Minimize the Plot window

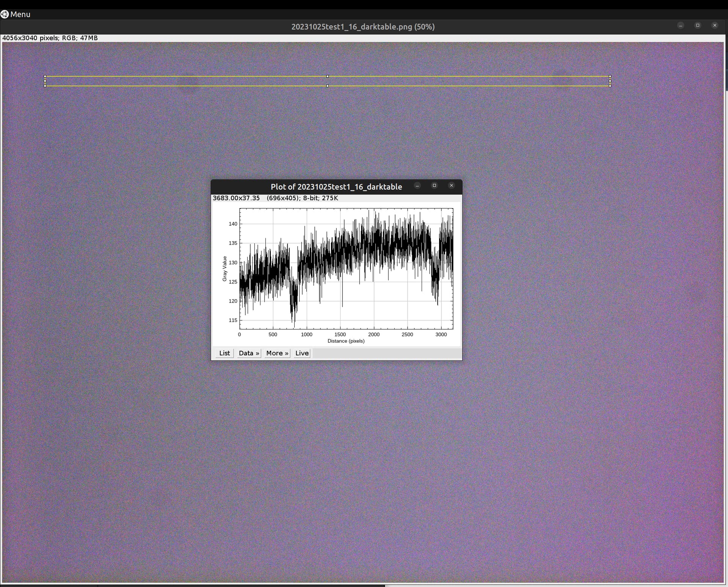(417, 185)
